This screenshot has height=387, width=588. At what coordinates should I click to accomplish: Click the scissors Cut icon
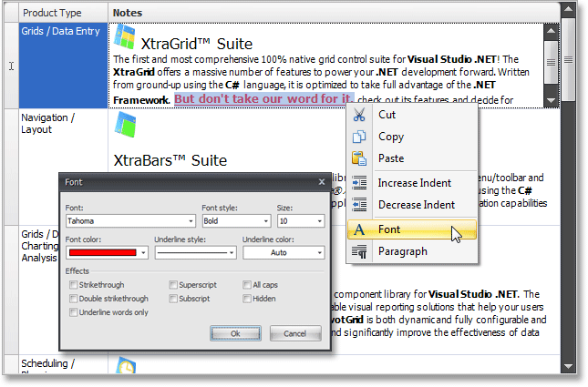359,115
